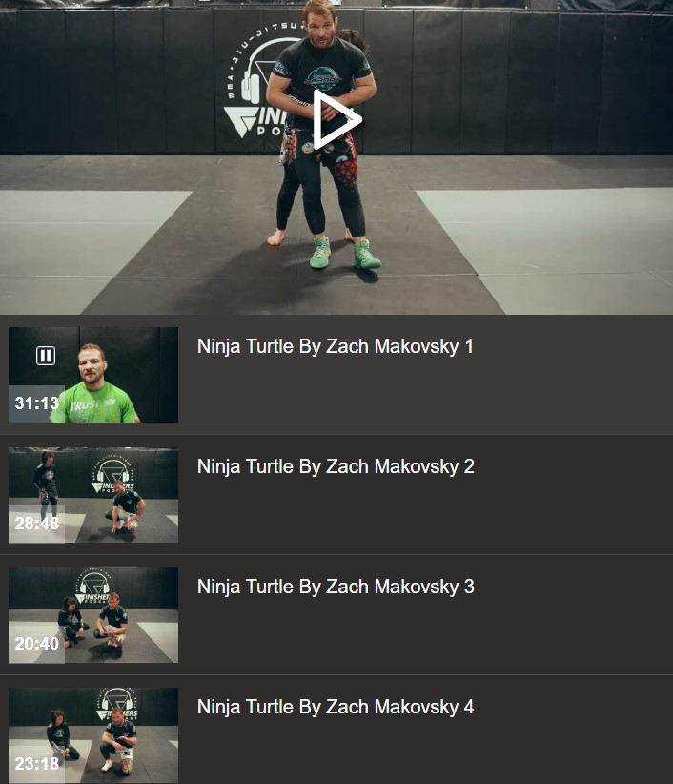The image size is (673, 784).
Task: Click the 20:40 duration badge
Action: [37, 644]
